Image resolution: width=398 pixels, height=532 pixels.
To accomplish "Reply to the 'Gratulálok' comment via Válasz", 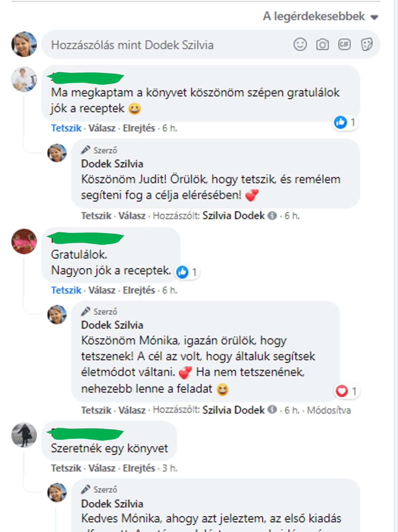I will coord(102,290).
